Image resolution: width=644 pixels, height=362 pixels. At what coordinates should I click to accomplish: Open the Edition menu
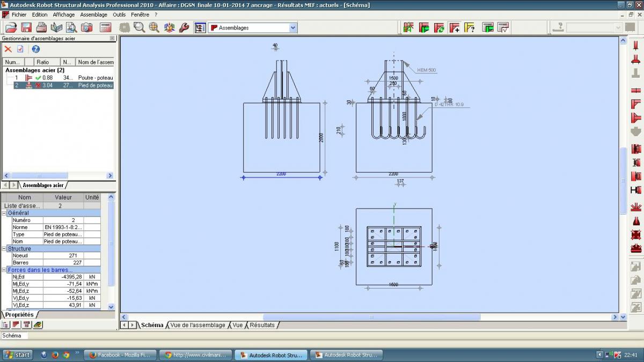coord(40,14)
